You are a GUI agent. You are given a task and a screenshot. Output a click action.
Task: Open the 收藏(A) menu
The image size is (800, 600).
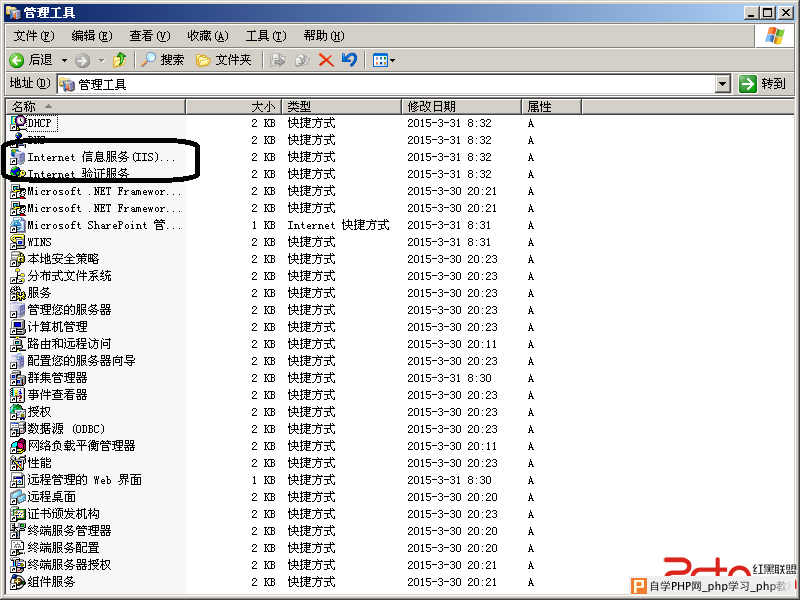(x=208, y=36)
